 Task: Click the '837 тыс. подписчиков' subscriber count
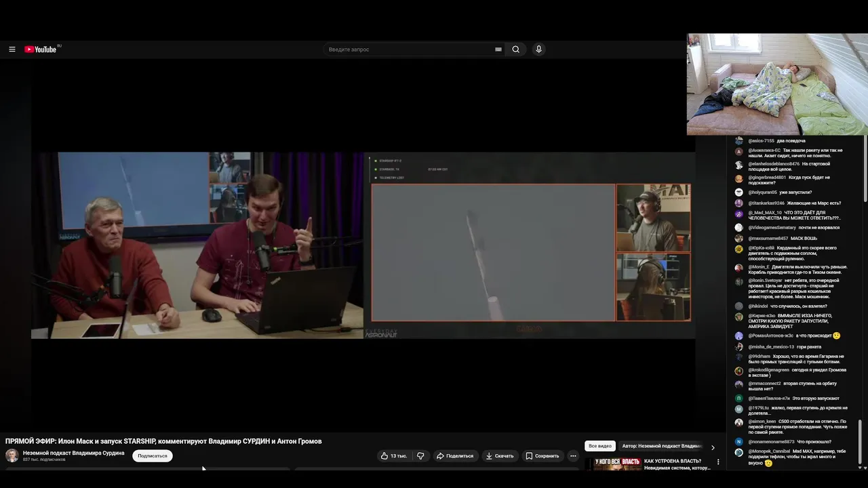(x=44, y=460)
